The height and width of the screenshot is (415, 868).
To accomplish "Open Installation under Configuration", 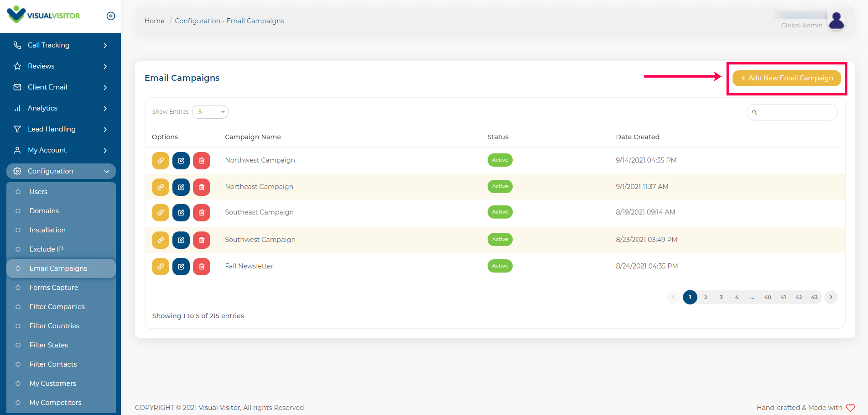I will coord(61,230).
